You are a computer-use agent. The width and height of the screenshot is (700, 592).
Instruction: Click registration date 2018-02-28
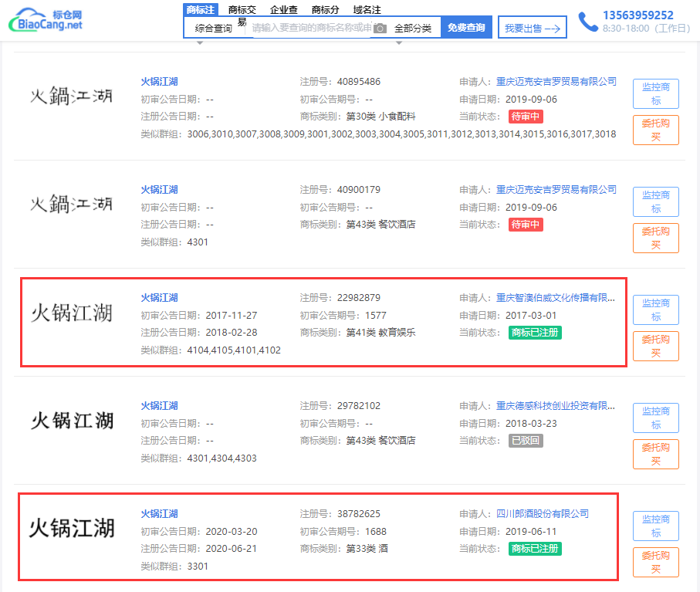[x=232, y=333]
